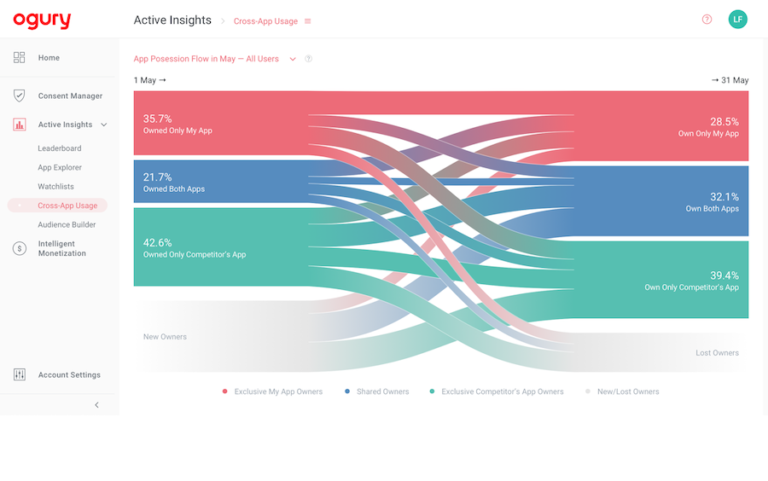Click the Cross-App Usage breadcrumb link
This screenshot has height=481, width=768.
265,21
